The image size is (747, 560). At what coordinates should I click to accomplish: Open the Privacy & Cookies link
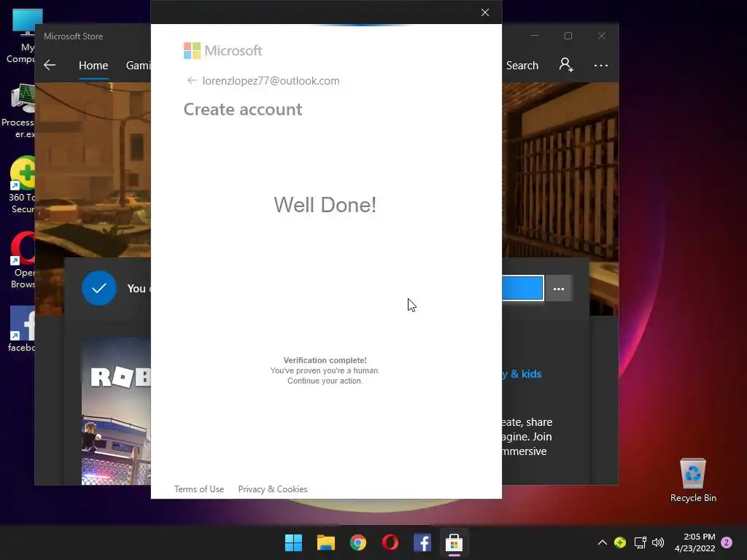(x=273, y=489)
